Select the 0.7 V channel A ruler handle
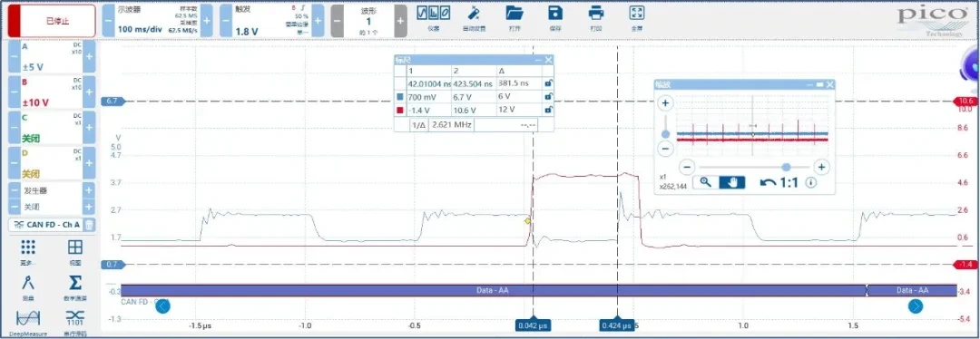Screen dimensions: 980x339 113,265
